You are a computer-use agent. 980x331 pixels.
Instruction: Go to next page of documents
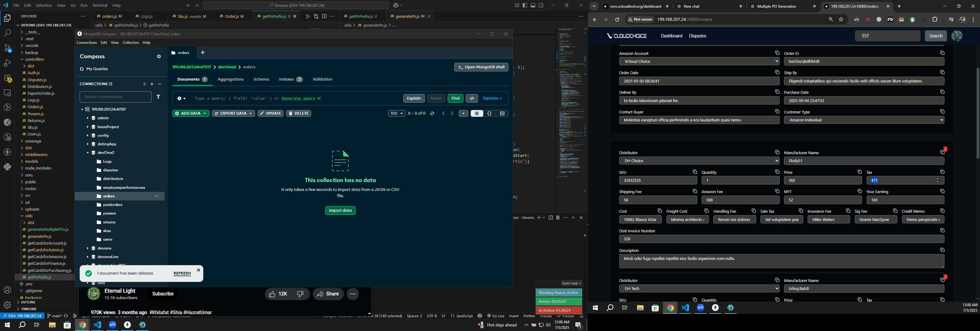(x=452, y=113)
